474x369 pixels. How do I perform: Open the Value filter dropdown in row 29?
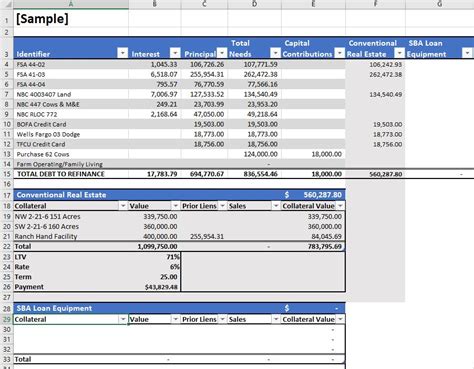(x=175, y=319)
